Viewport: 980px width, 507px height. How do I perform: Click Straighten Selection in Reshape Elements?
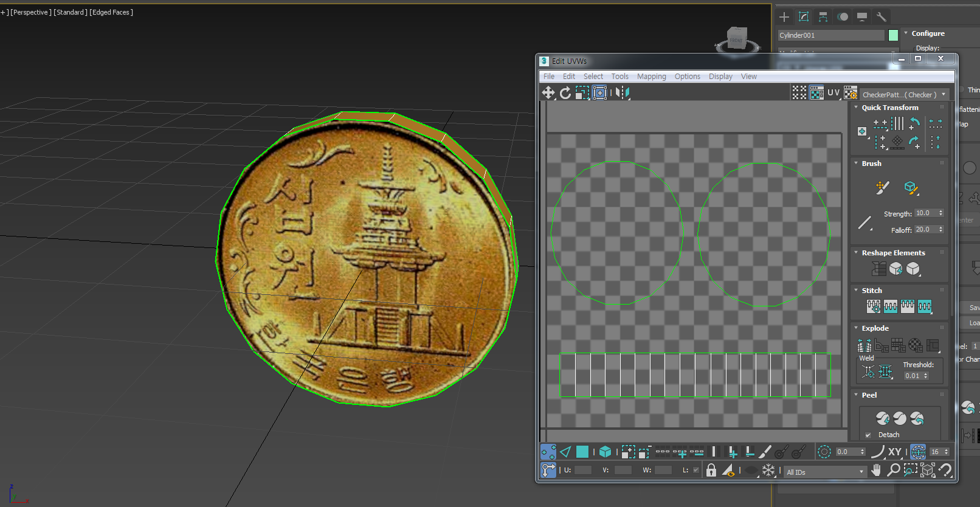tap(879, 269)
